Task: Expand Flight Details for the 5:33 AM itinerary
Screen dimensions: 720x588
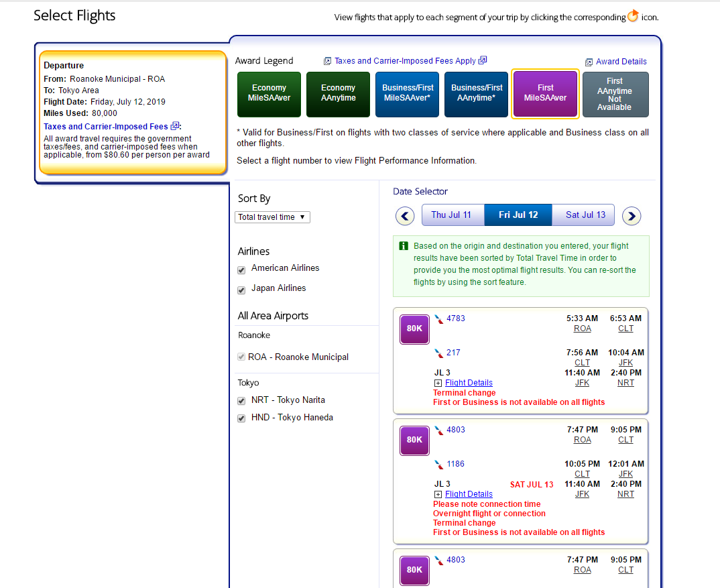Action: click(438, 383)
